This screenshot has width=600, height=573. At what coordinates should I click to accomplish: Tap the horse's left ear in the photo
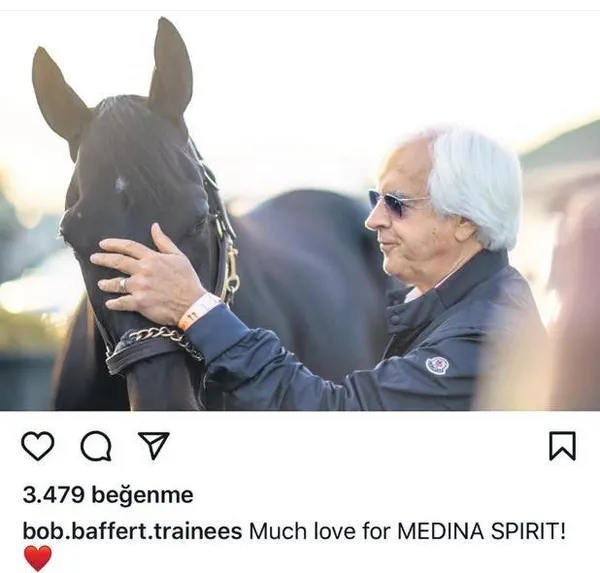click(x=57, y=98)
